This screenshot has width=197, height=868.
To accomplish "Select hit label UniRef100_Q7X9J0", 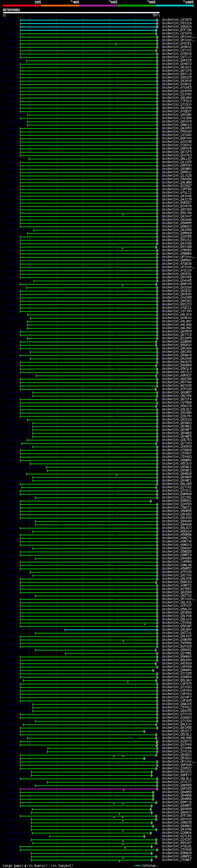I will coord(177,104).
